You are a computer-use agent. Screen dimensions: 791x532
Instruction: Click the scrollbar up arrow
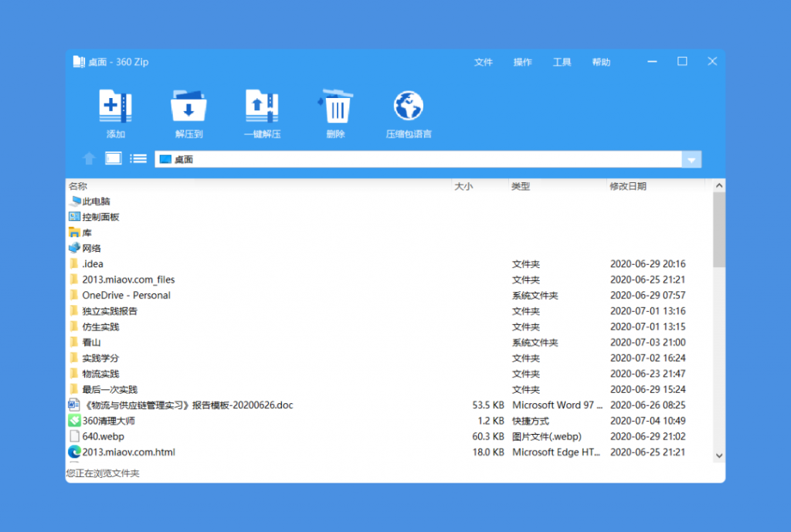[719, 185]
